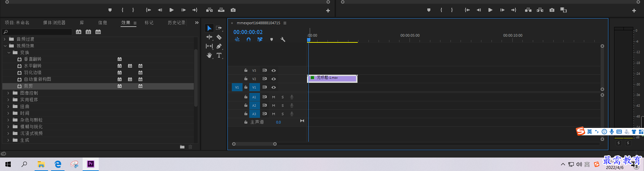Toggle V3 track output eye
Image resolution: width=644 pixels, height=171 pixels.
pos(274,70)
